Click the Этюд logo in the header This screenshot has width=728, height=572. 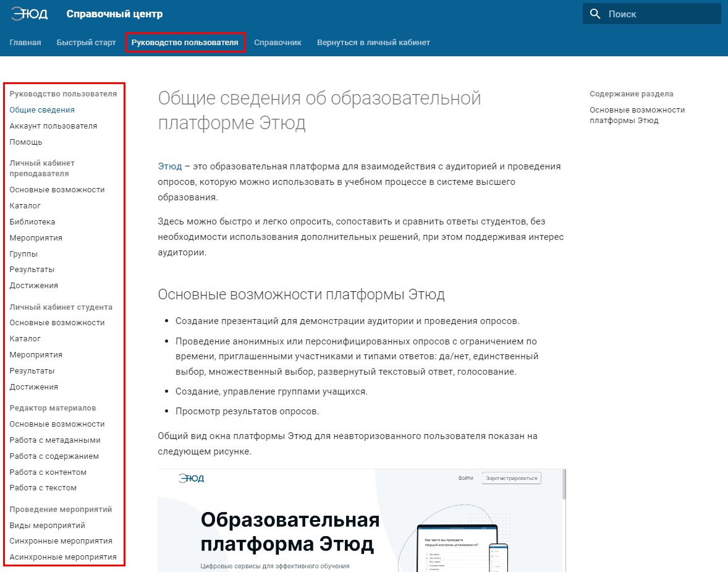pos(29,14)
